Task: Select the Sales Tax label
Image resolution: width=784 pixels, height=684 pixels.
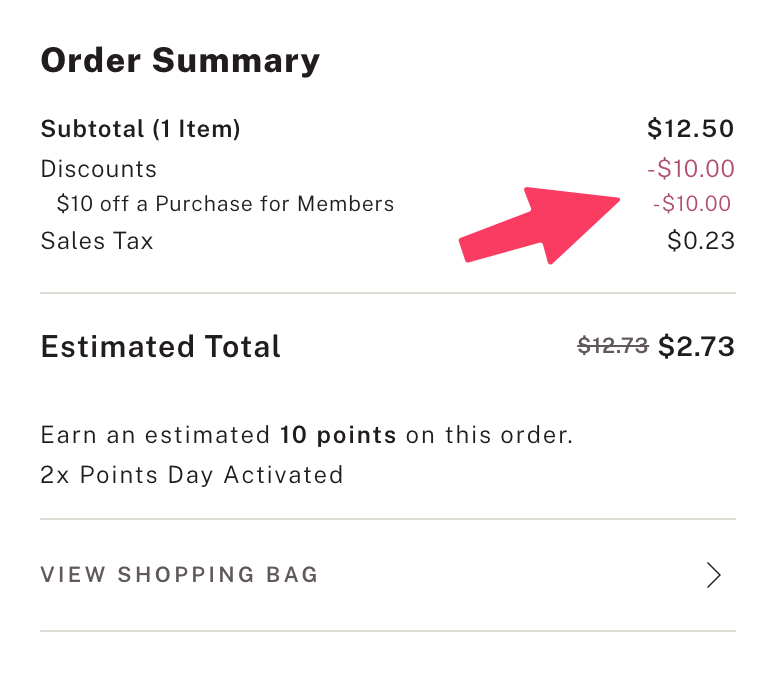Action: click(96, 241)
